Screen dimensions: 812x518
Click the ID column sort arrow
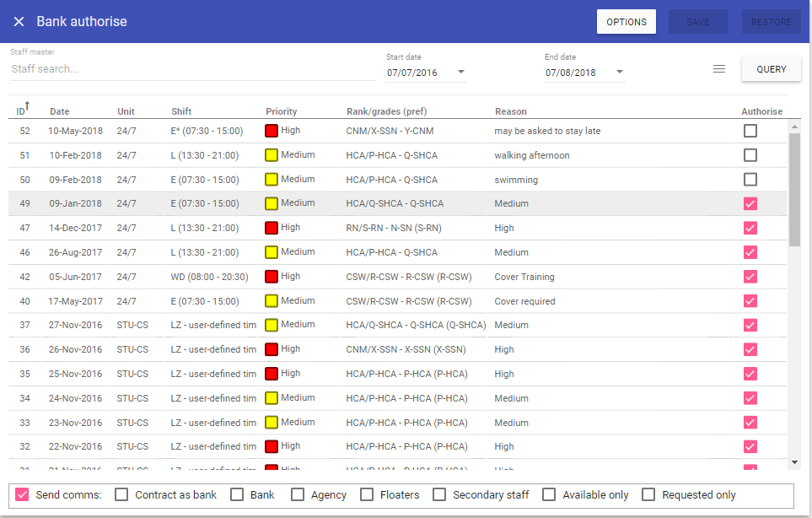tap(27, 105)
